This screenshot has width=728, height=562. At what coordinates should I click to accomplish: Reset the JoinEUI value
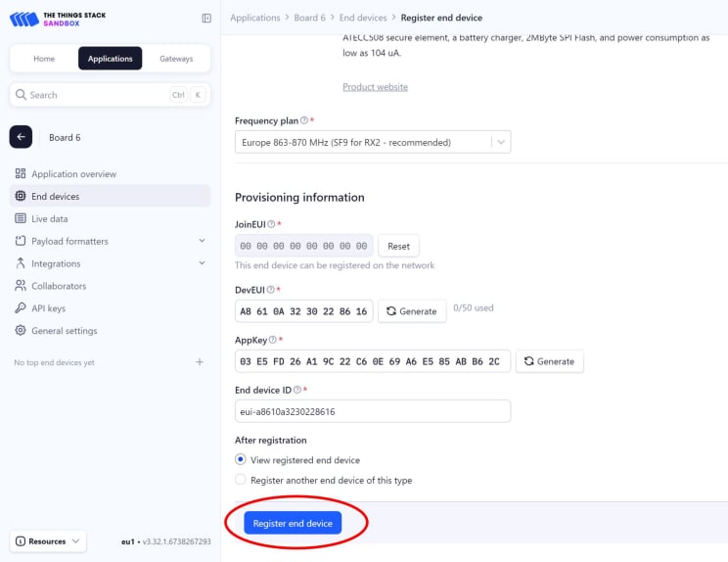(398, 246)
